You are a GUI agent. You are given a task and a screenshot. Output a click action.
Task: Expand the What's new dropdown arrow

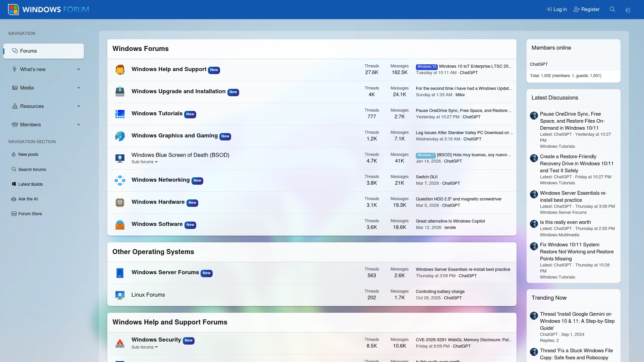(78, 69)
